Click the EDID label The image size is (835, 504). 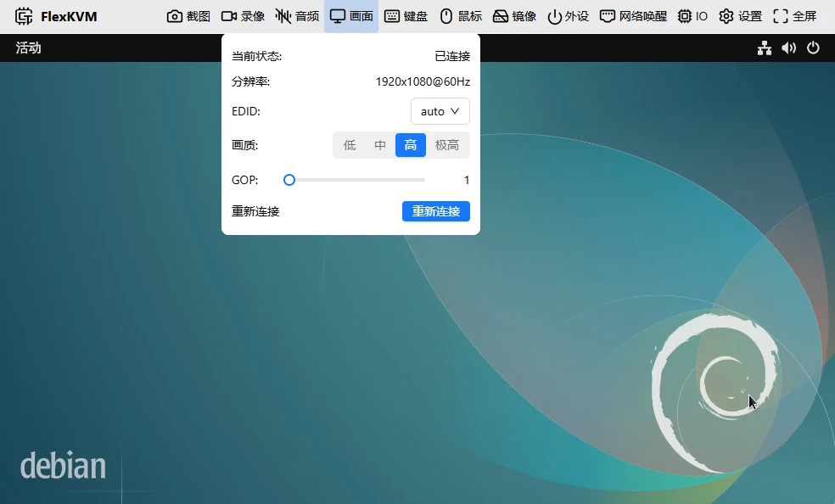click(x=246, y=111)
